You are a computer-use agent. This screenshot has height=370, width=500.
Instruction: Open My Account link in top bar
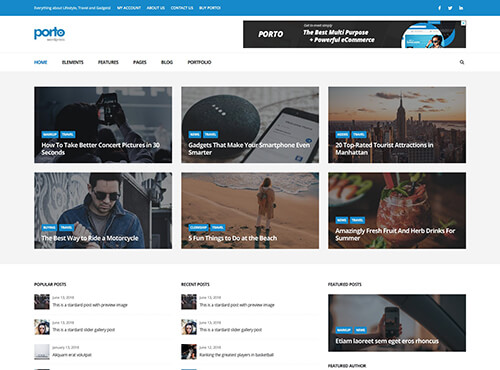[x=129, y=8]
